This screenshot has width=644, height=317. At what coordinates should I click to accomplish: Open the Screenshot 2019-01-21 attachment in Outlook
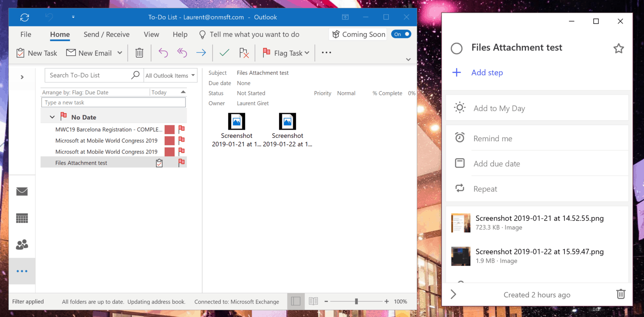(237, 130)
